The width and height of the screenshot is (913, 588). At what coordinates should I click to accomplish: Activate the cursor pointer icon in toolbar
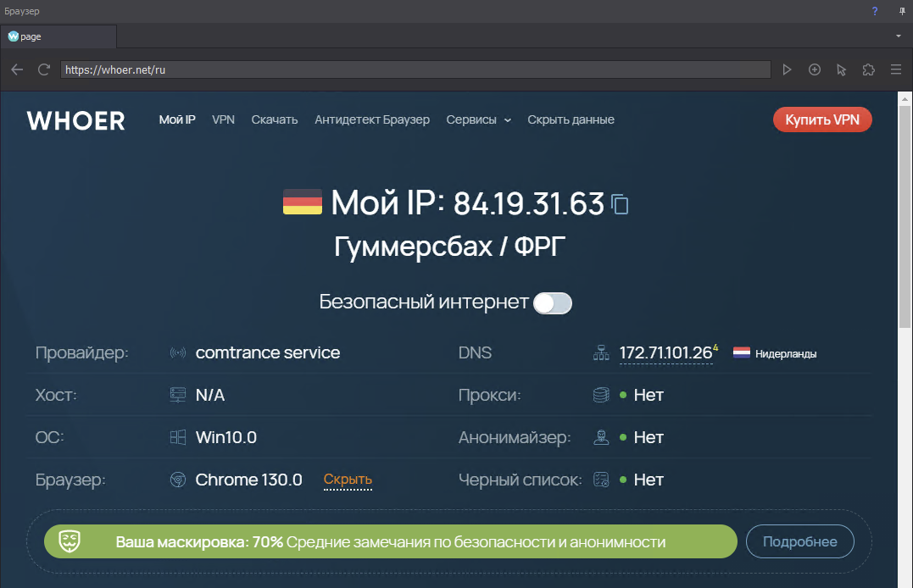[842, 69]
